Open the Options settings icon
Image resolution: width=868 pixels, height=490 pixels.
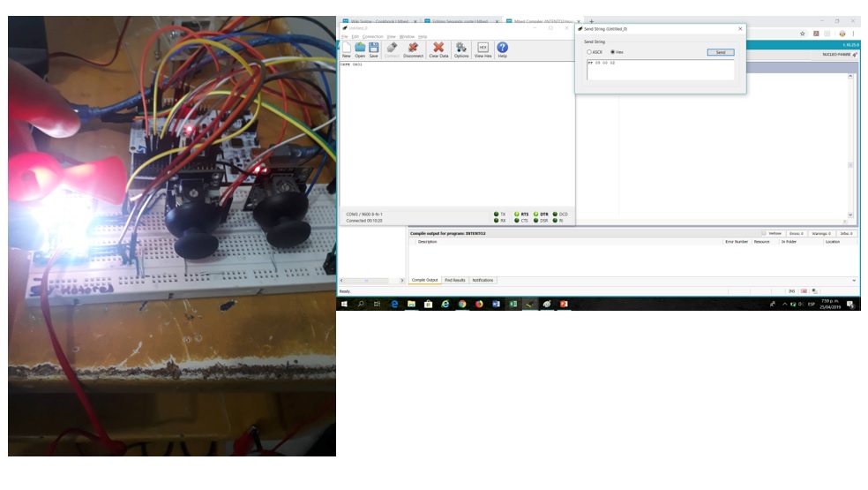point(461,48)
